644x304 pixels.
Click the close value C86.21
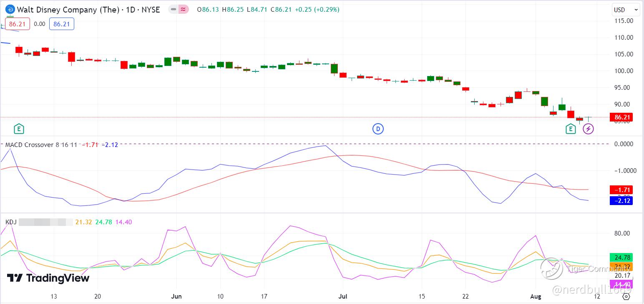pos(281,9)
